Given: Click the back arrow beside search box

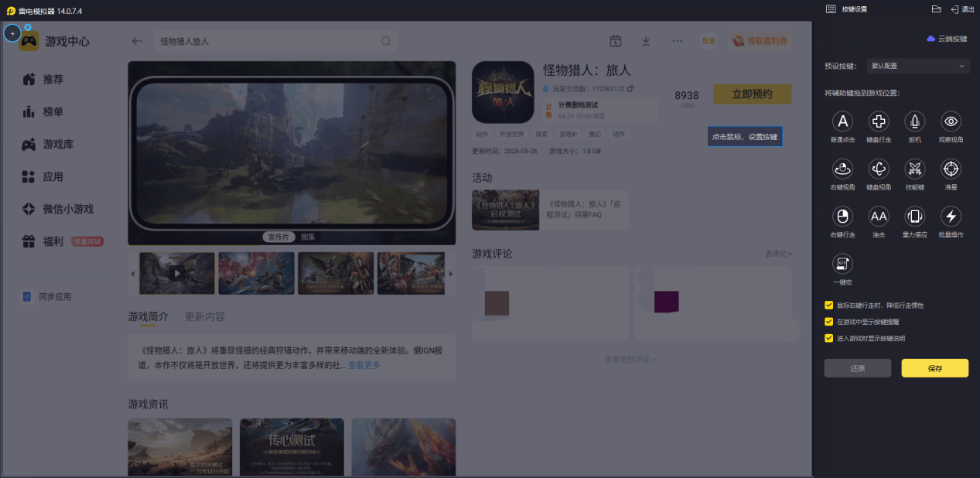Looking at the screenshot, I should [x=137, y=41].
